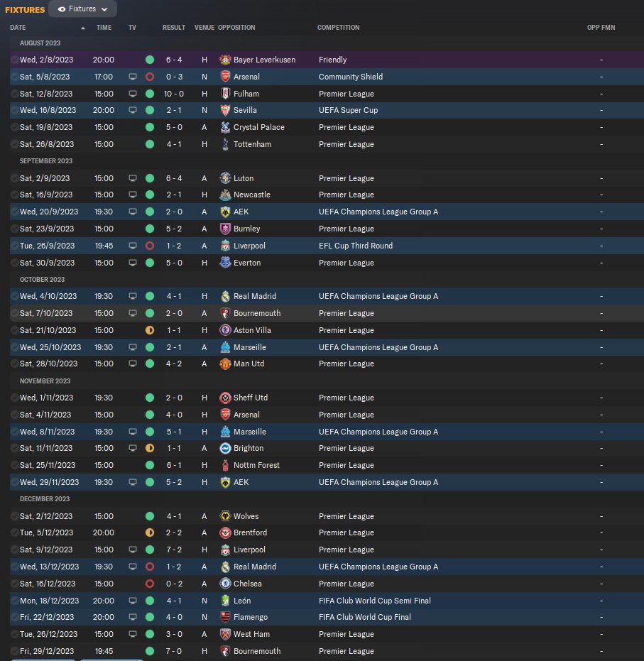Open the 10 - 0 result against Fulham
This screenshot has height=661, width=644.
[174, 94]
